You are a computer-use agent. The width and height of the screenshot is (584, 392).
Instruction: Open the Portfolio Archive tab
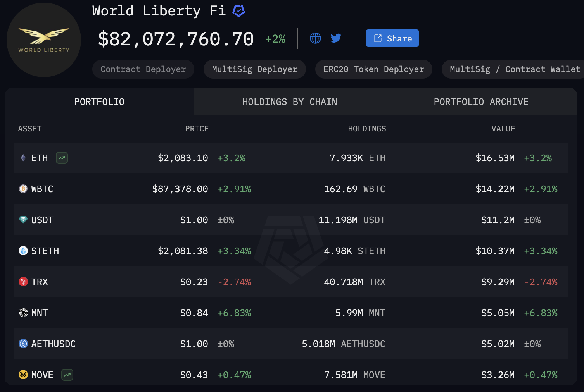point(481,102)
